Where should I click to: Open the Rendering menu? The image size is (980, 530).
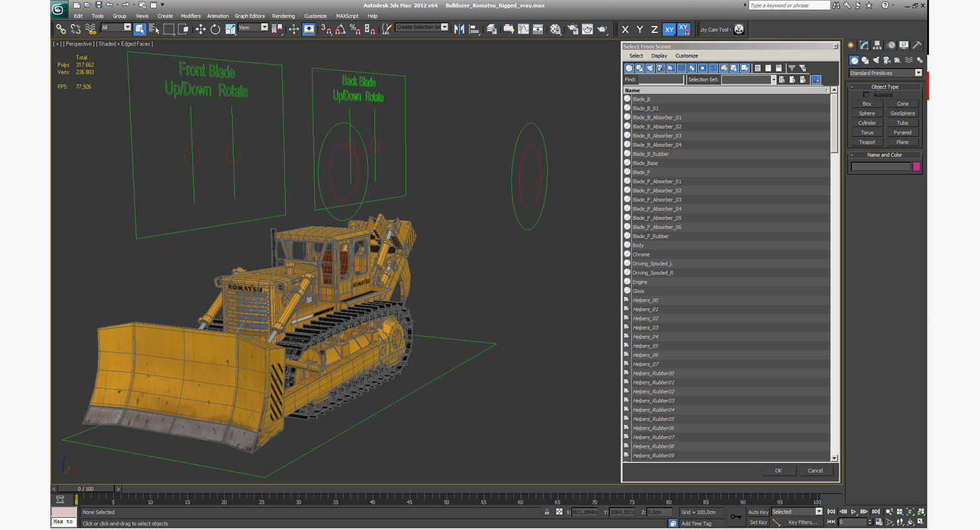coord(283,16)
